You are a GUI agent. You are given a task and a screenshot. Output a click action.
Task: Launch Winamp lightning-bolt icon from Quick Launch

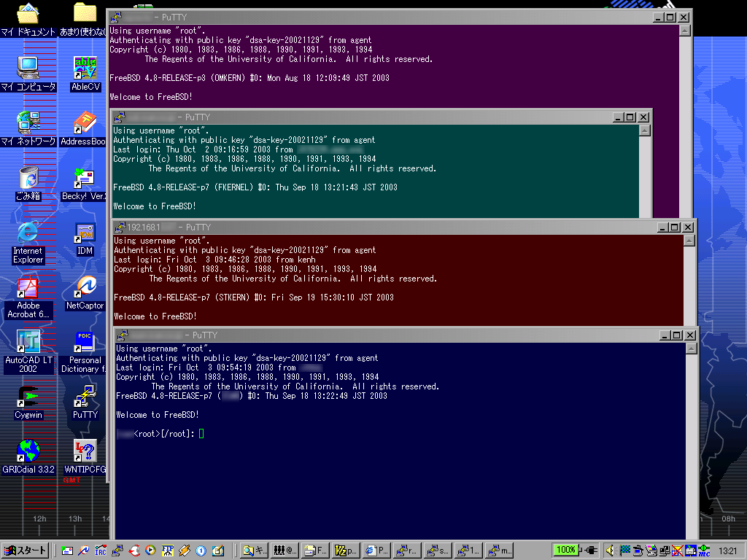tap(185, 551)
